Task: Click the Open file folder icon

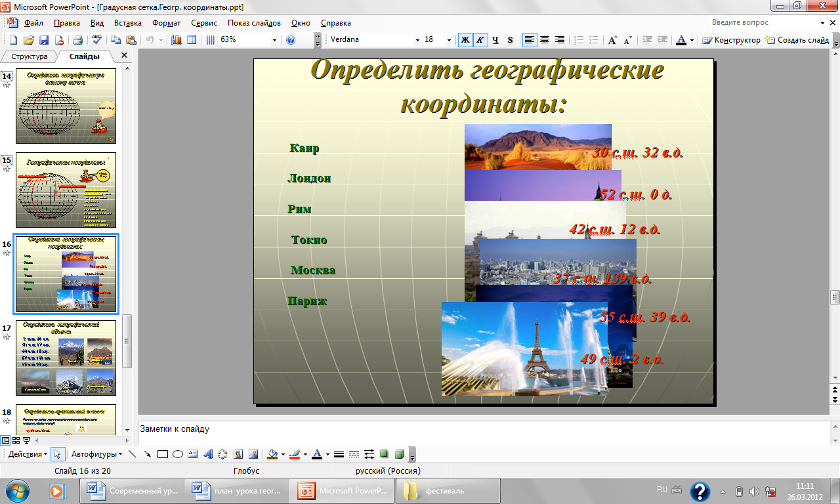Action: click(x=28, y=40)
